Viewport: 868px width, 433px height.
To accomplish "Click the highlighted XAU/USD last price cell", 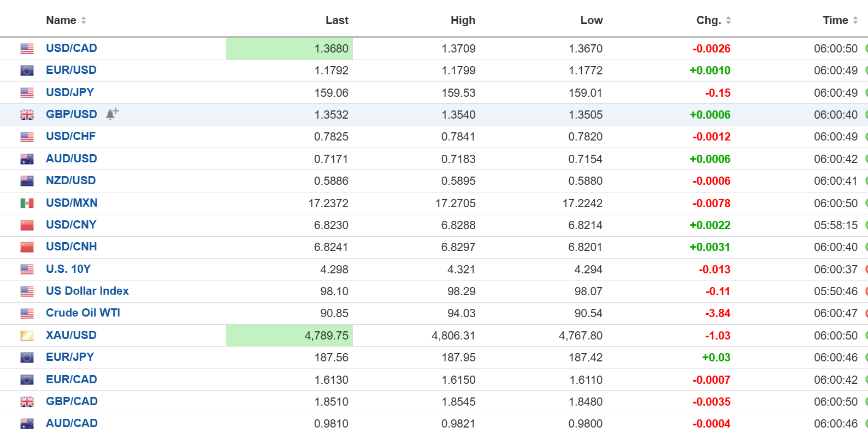I will (290, 336).
